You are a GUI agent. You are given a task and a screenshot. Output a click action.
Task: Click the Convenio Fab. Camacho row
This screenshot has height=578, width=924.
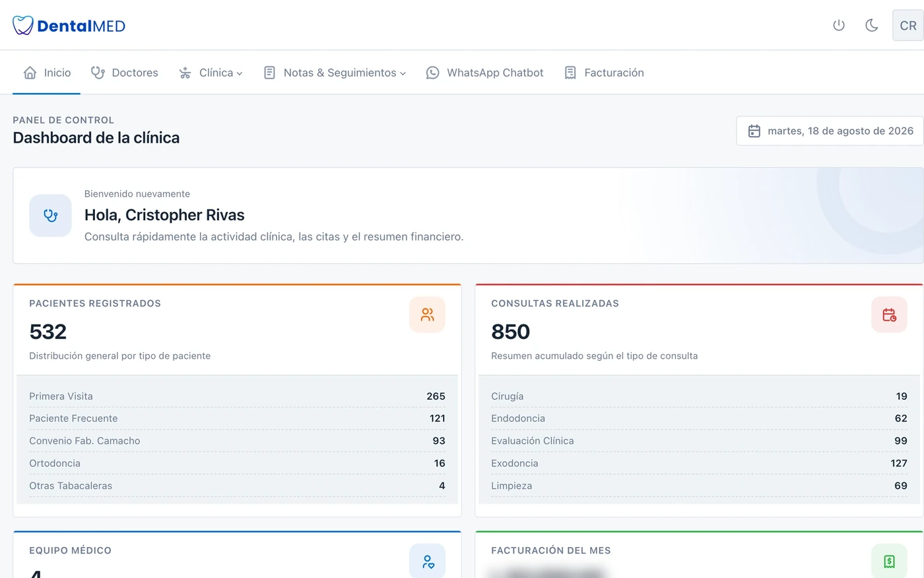tap(237, 441)
